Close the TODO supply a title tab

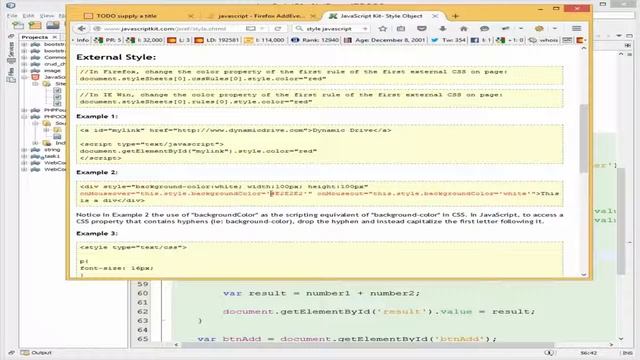coord(191,16)
